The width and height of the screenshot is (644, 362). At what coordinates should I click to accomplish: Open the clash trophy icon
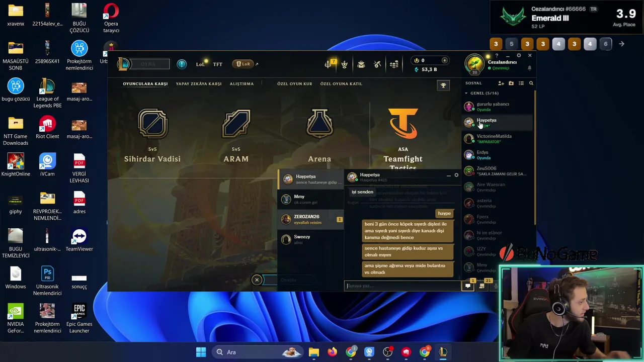tap(443, 85)
